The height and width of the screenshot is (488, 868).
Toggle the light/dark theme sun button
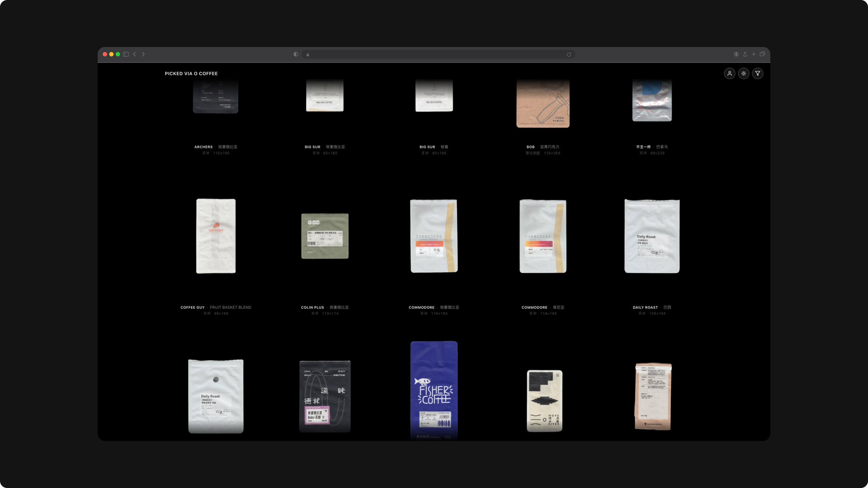tap(744, 73)
